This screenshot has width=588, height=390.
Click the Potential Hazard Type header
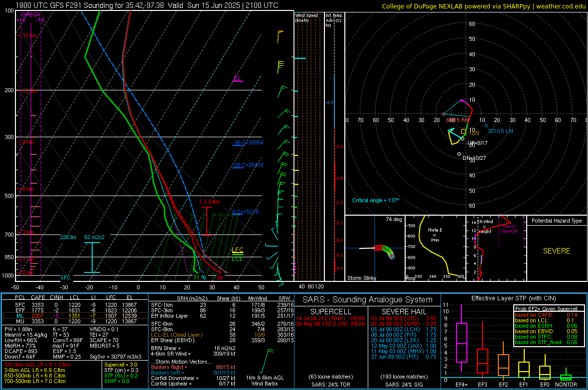tap(557, 221)
